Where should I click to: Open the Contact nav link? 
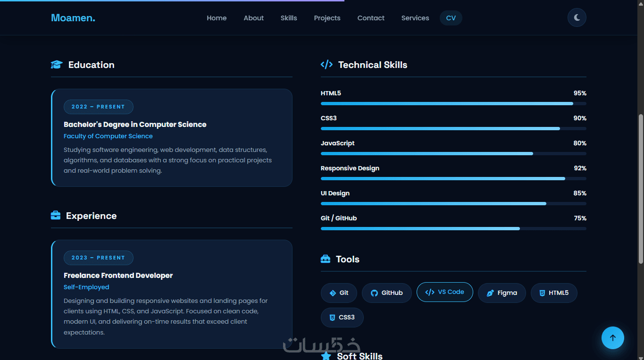pyautogui.click(x=371, y=18)
